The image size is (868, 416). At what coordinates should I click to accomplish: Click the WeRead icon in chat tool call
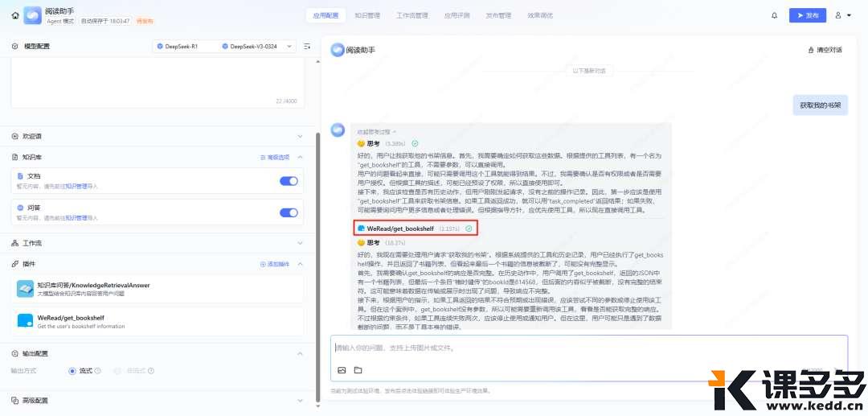(362, 229)
